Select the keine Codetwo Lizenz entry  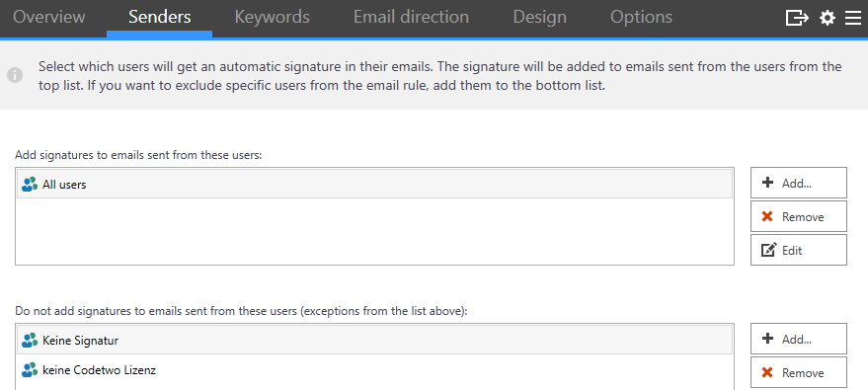(375, 369)
